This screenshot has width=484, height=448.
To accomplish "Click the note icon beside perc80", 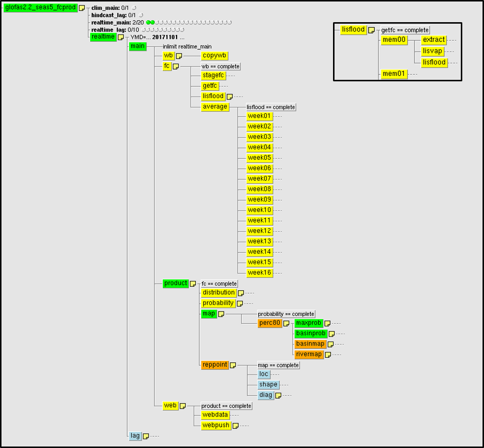I will [x=286, y=324].
